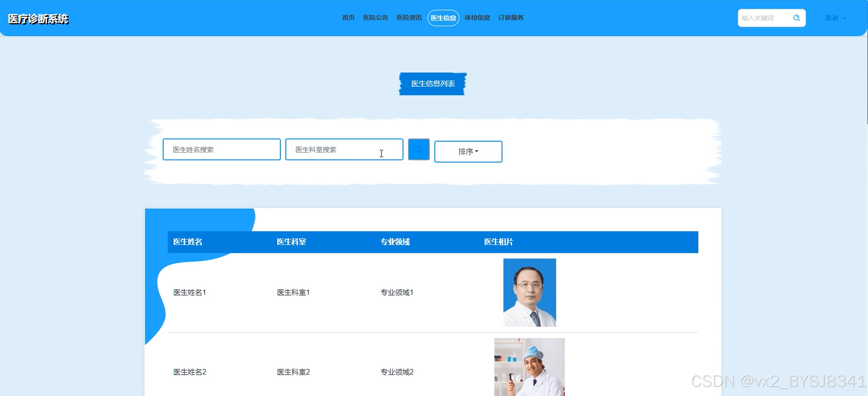Open photo of 医生姓名2

(529, 367)
